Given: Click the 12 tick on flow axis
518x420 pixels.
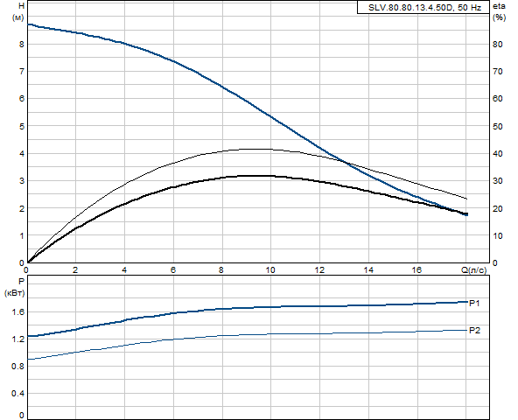Looking at the screenshot, I should click(319, 270).
